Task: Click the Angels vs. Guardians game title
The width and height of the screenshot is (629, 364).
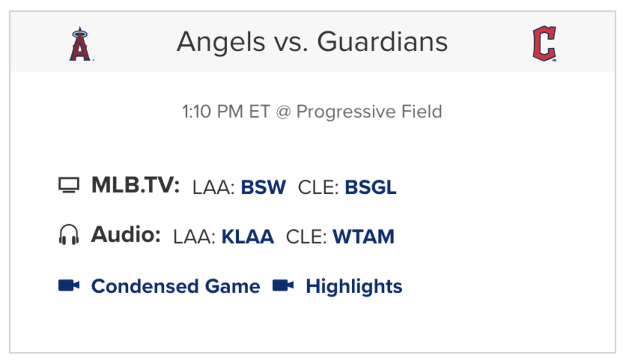Action: [x=312, y=41]
